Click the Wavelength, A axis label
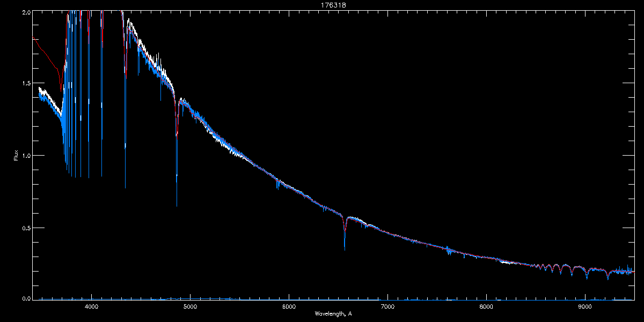 pyautogui.click(x=333, y=313)
